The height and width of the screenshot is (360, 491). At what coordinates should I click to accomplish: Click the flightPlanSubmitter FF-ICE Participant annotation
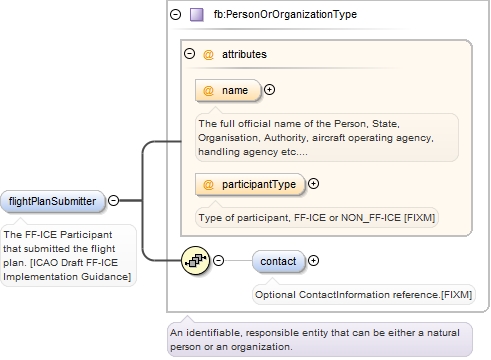point(68,255)
